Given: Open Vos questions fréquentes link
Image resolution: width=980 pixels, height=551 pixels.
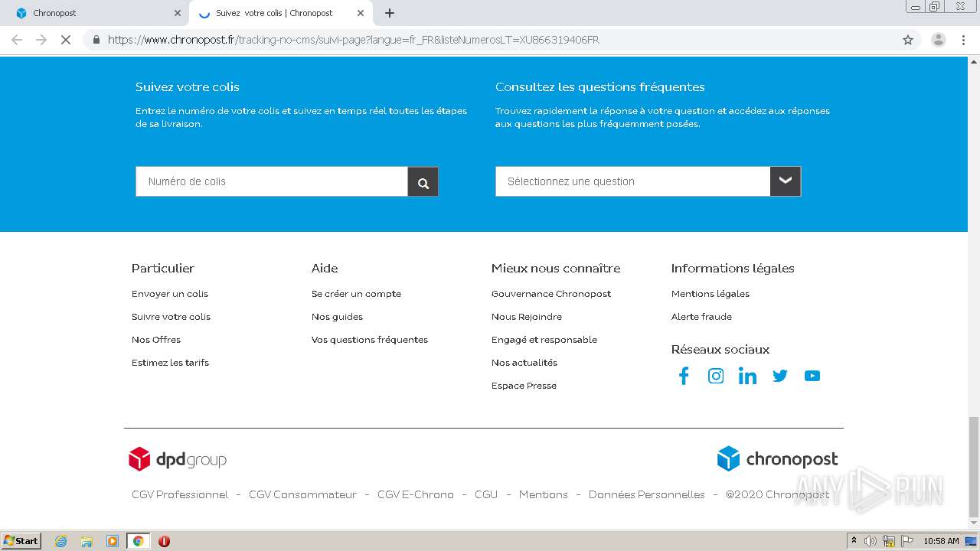Looking at the screenshot, I should (370, 340).
